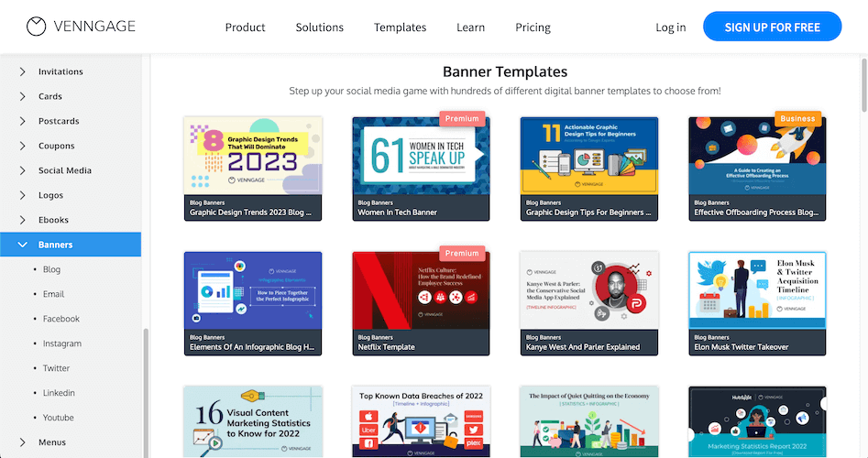Select the Menus category label

click(x=52, y=442)
